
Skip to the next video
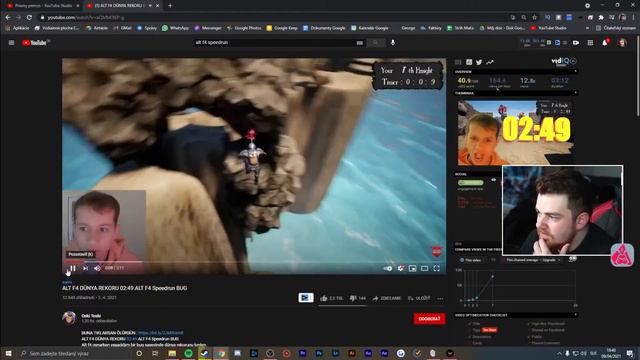pos(85,268)
